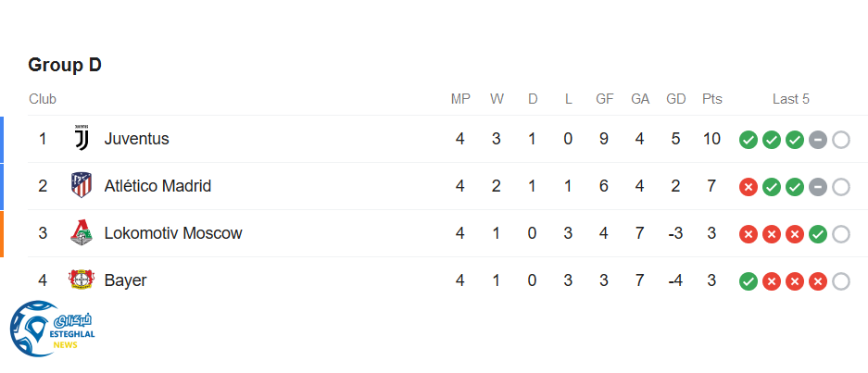868x373 pixels.
Task: Click Juventus' first green win icon
Action: point(748,140)
